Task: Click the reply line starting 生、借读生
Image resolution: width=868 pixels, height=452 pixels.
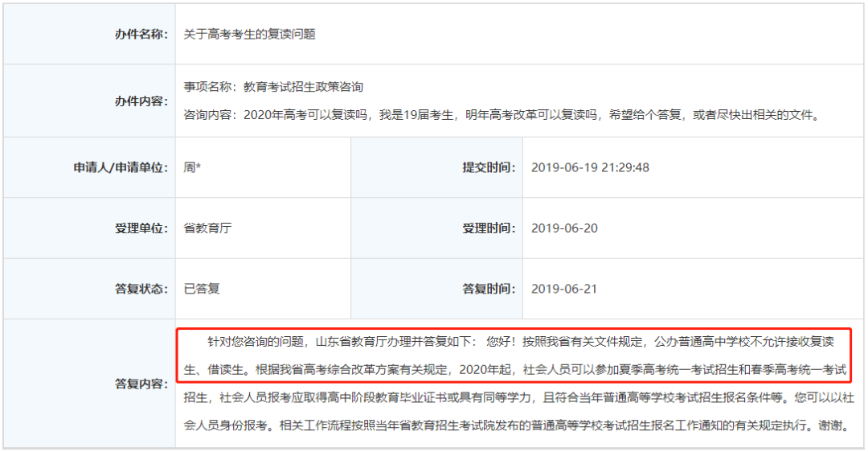Action: coord(515,369)
